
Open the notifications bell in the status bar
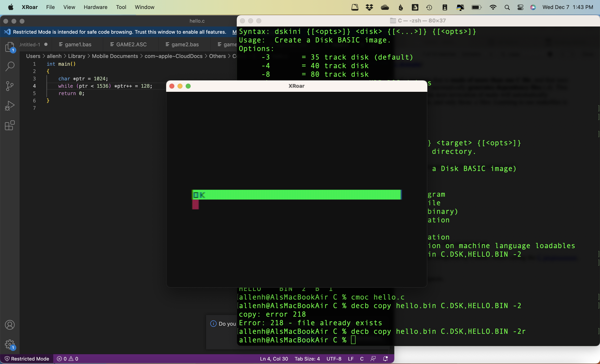386,359
